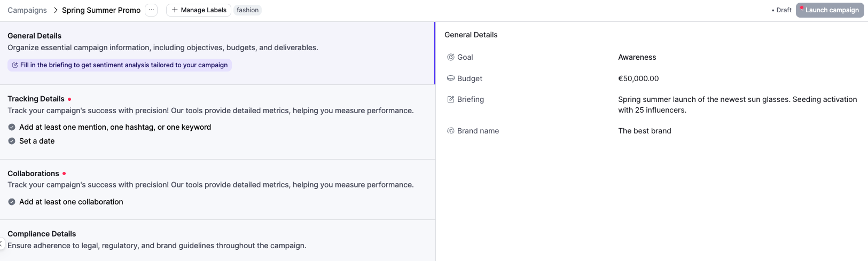Click the Briefing edit icon
Viewport: 868px width, 261px height.
tap(451, 99)
